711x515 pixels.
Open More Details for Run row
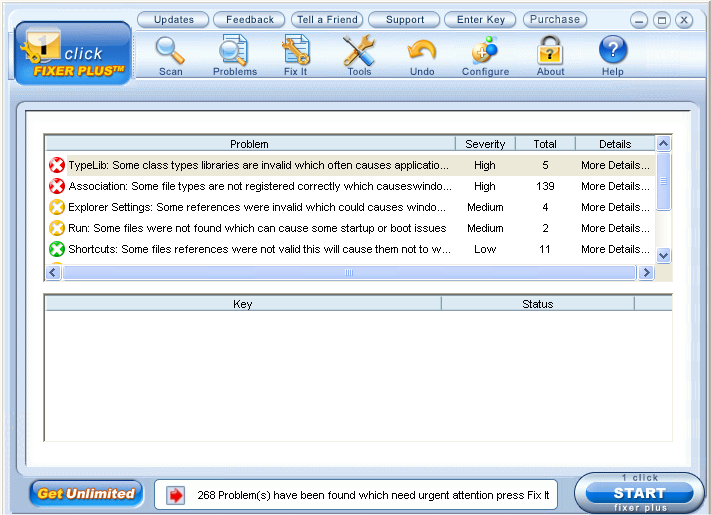point(615,228)
